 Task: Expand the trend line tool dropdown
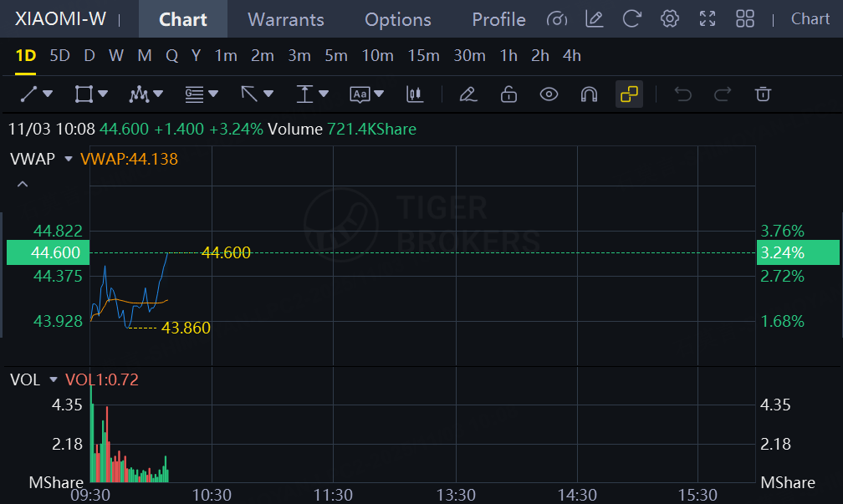47,94
